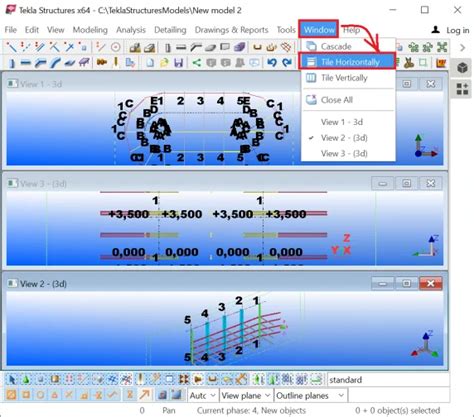Toggle snap to intersection points X switch
The width and height of the screenshot is (474, 417).
[x=69, y=395]
